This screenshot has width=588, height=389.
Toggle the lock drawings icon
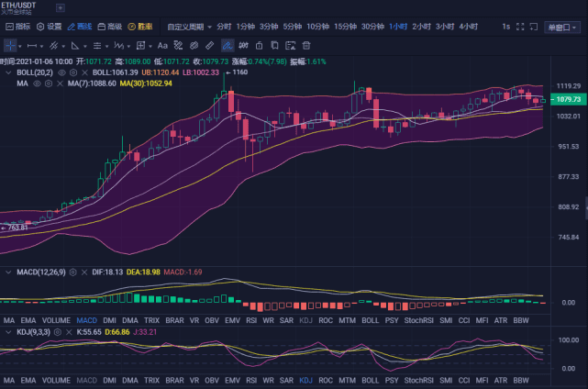[259, 46]
